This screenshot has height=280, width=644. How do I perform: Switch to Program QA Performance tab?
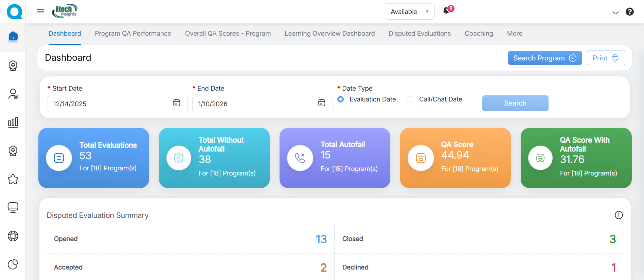(133, 34)
